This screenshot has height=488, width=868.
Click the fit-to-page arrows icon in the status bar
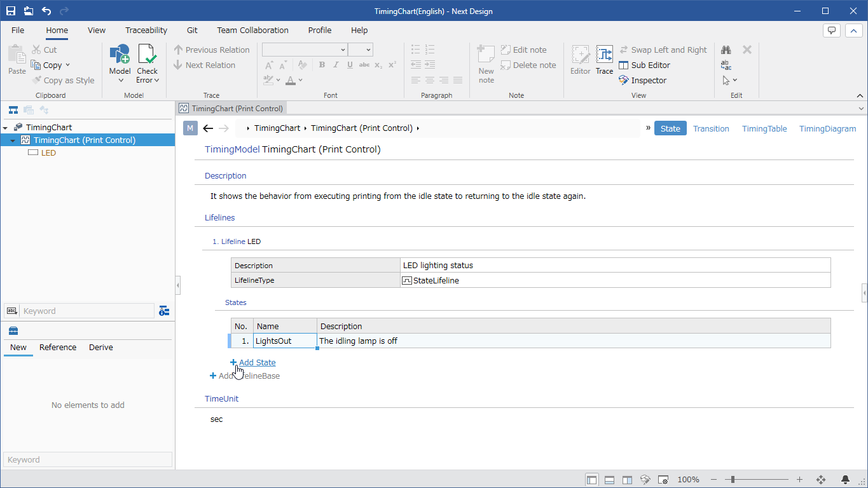tap(820, 480)
